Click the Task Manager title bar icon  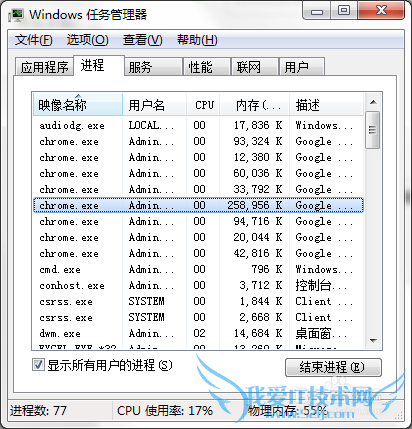tap(16, 15)
